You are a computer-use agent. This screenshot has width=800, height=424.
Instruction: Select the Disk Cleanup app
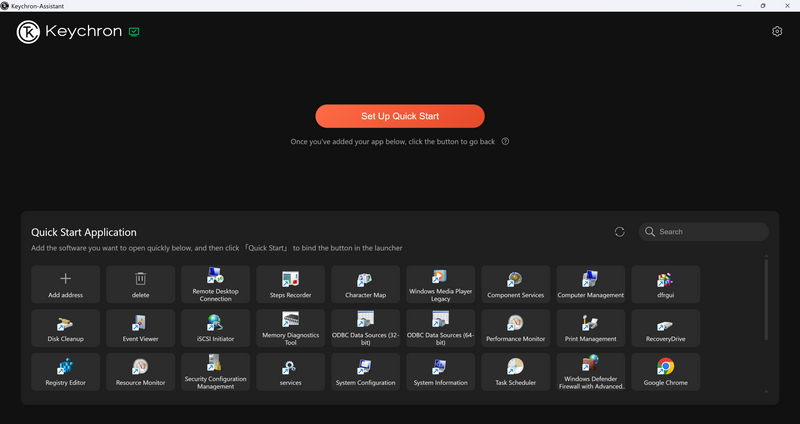(65, 328)
